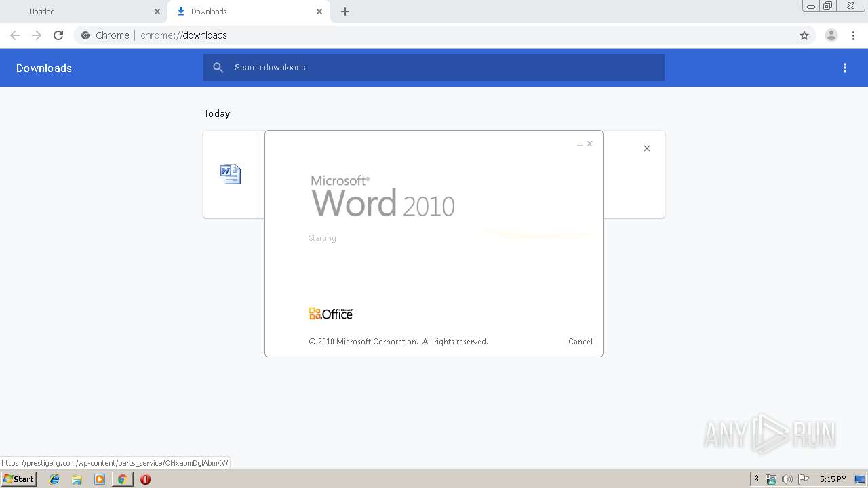Viewport: 868px width, 488px height.
Task: Open Windows Media Player taskbar icon
Action: click(100, 479)
